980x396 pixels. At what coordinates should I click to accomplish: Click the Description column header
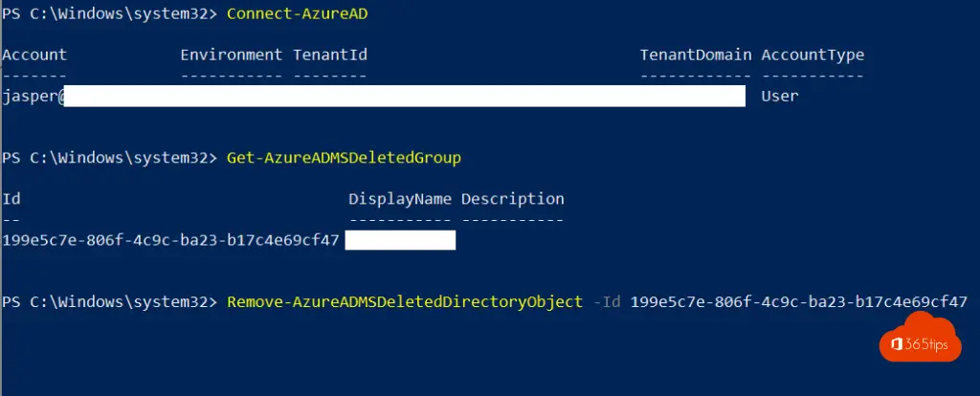[x=512, y=199]
